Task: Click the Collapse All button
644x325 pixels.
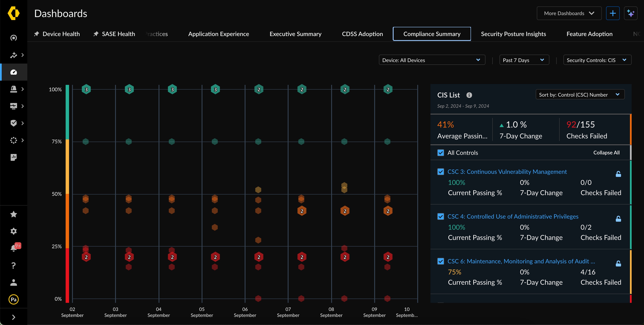Action: point(606,152)
